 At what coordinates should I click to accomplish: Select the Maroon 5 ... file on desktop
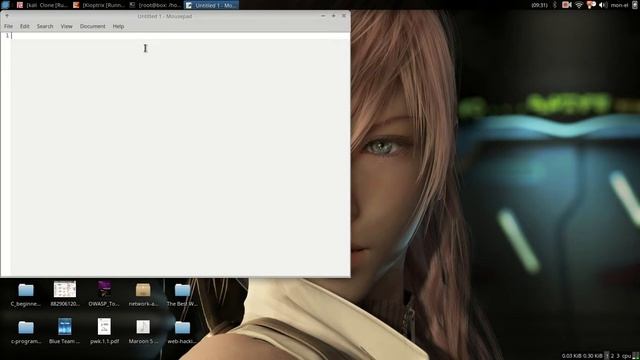143,331
